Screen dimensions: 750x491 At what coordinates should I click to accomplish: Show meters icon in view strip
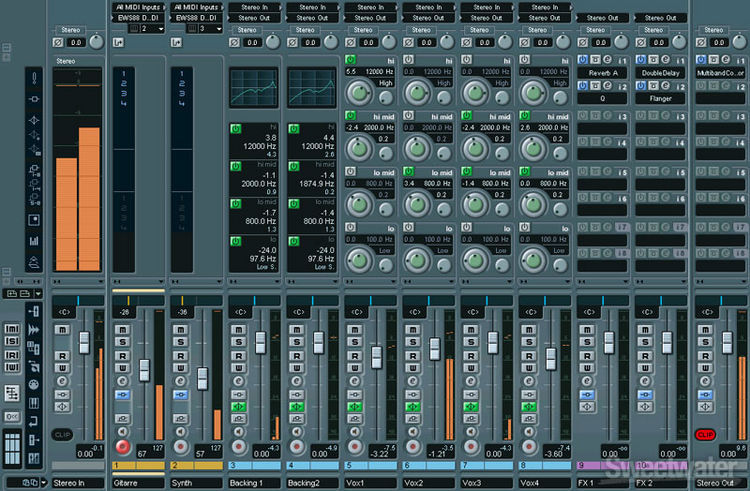tap(34, 240)
